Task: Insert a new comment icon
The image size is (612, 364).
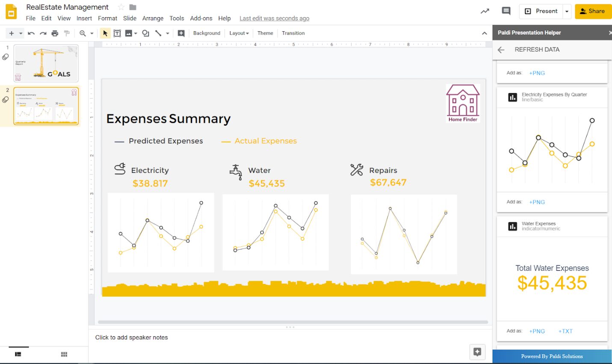Action: point(181,33)
